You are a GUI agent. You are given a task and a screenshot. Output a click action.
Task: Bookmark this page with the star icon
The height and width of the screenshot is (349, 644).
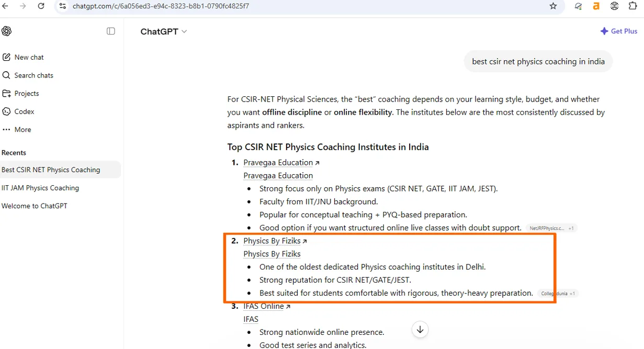point(553,6)
